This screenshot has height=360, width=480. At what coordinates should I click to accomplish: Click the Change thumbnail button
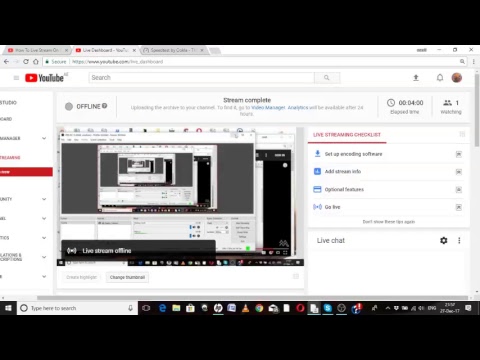click(x=127, y=277)
